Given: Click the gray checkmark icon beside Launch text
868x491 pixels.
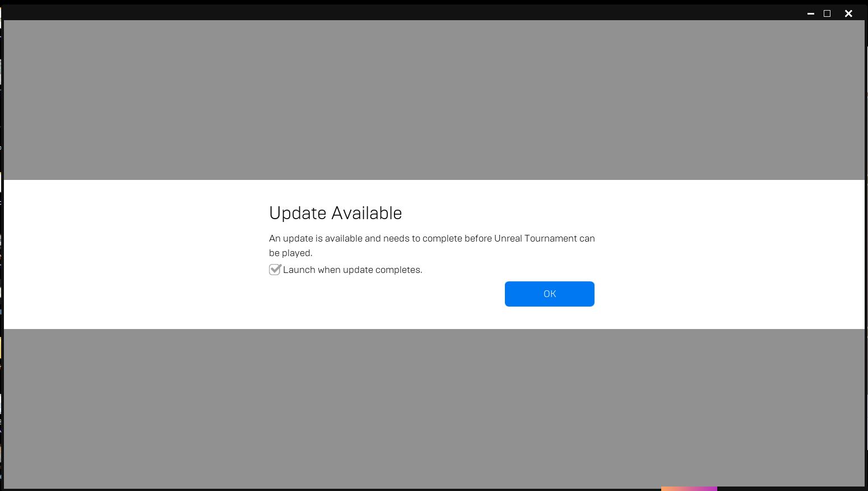Looking at the screenshot, I should coord(275,270).
